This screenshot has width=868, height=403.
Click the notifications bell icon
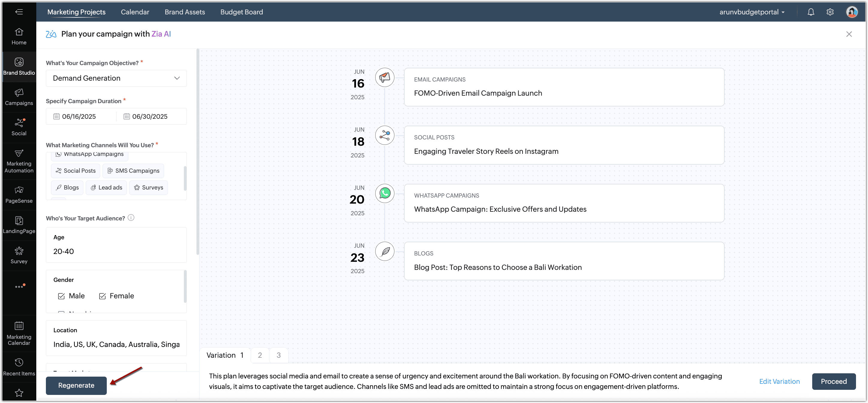(811, 12)
